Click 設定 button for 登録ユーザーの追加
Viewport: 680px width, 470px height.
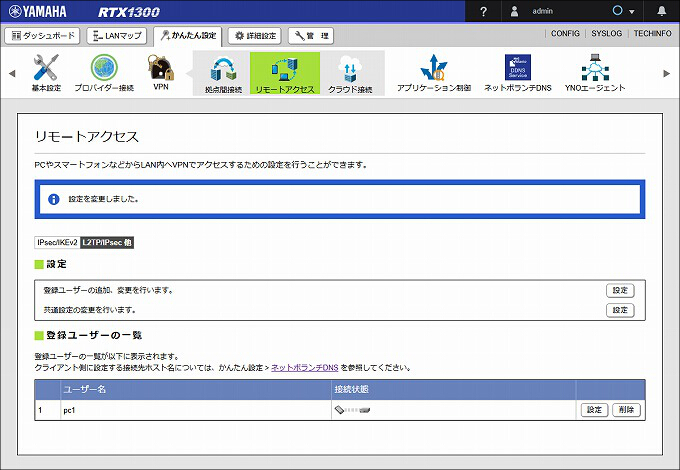[620, 290]
